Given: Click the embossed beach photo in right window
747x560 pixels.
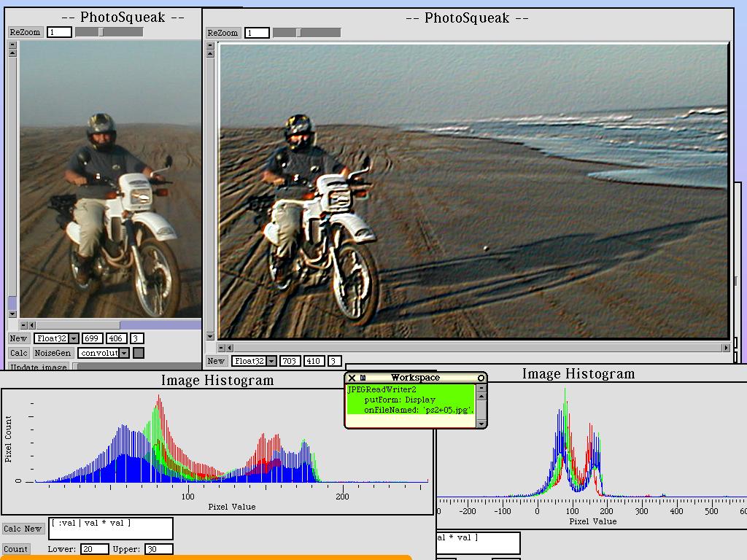Looking at the screenshot, I should pyautogui.click(x=473, y=192).
